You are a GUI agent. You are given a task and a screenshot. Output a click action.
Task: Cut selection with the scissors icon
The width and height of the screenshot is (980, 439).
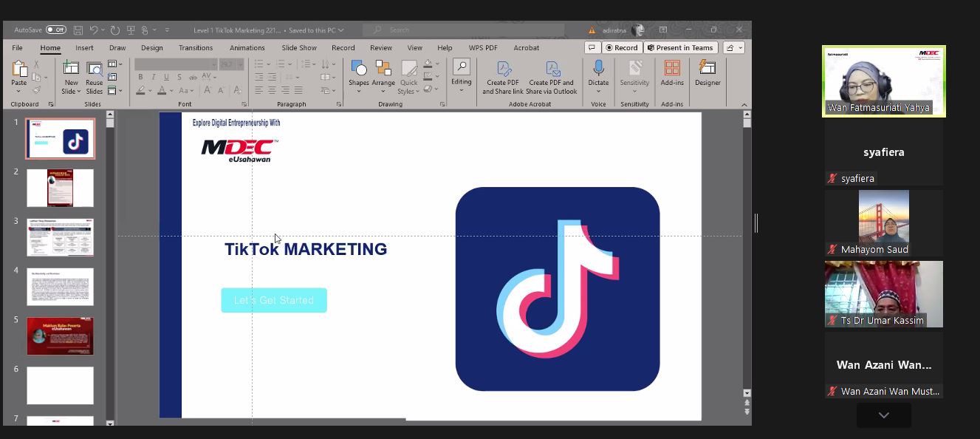pyautogui.click(x=36, y=64)
